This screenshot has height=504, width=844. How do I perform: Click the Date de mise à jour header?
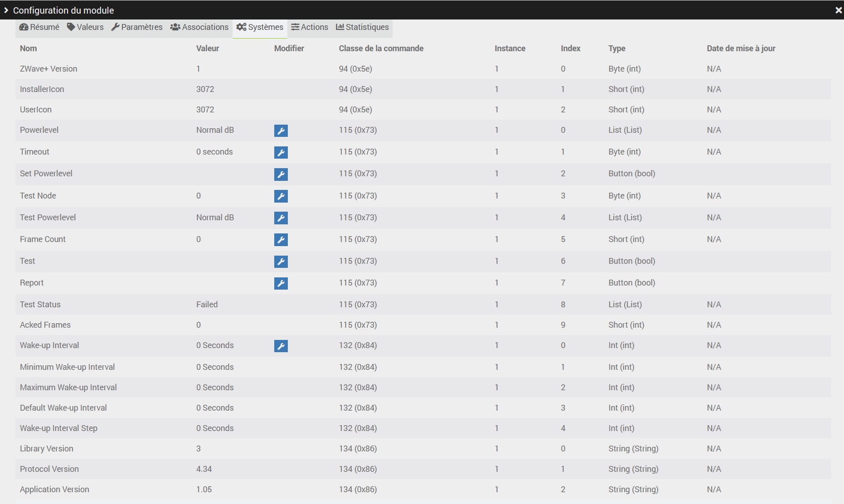click(x=741, y=48)
